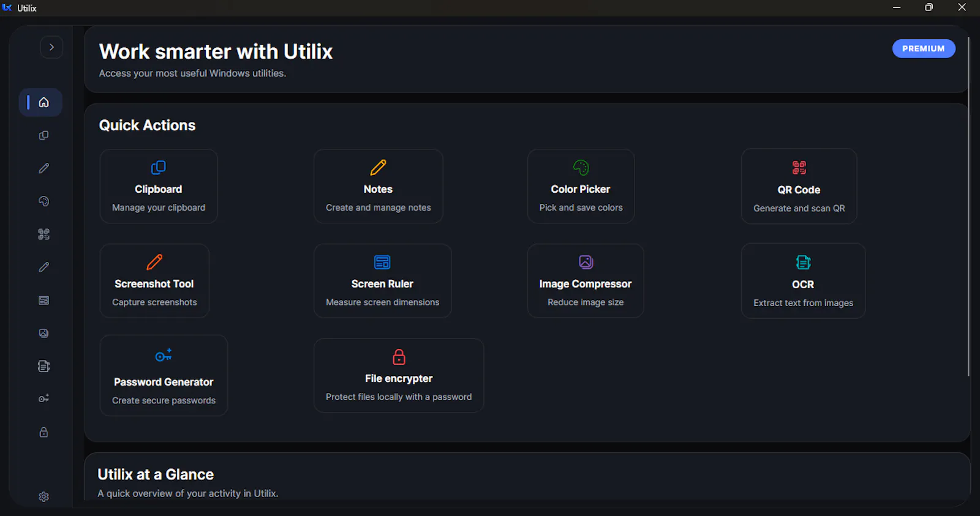980x516 pixels.
Task: Minimize the Utilix window
Action: click(x=897, y=7)
